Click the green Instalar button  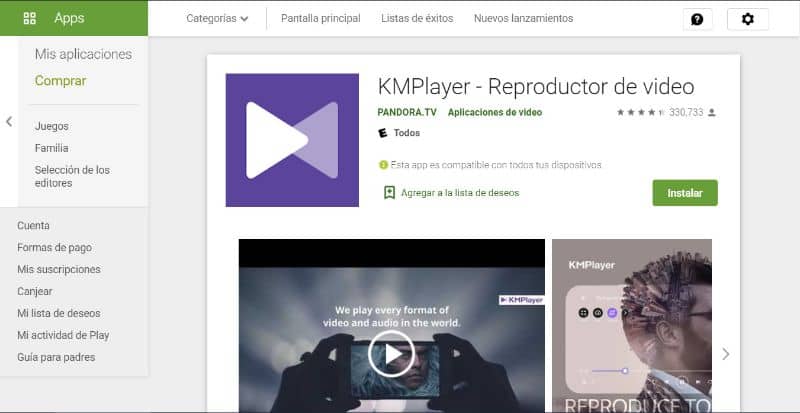[x=685, y=193]
